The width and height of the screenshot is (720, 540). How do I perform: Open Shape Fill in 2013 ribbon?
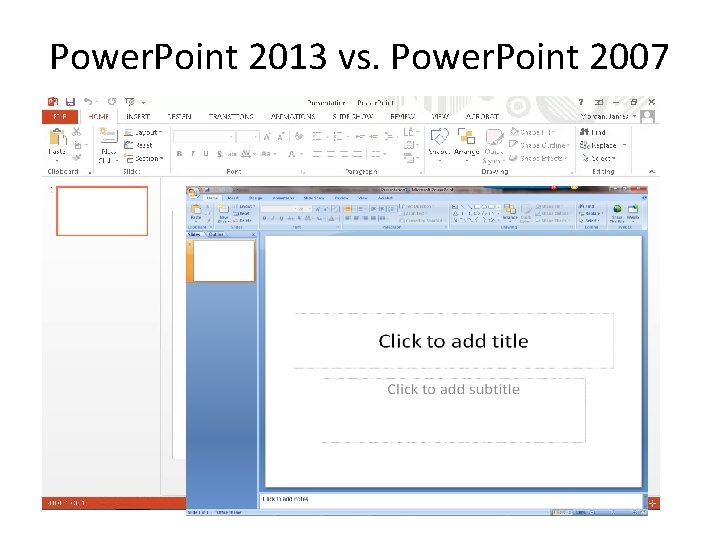click(532, 132)
